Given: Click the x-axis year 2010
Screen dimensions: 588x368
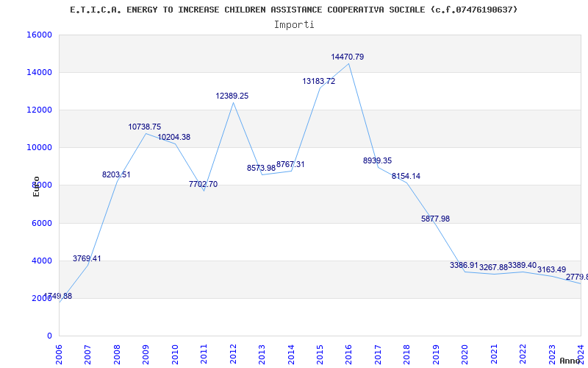Looking at the screenshot, I should [175, 354].
